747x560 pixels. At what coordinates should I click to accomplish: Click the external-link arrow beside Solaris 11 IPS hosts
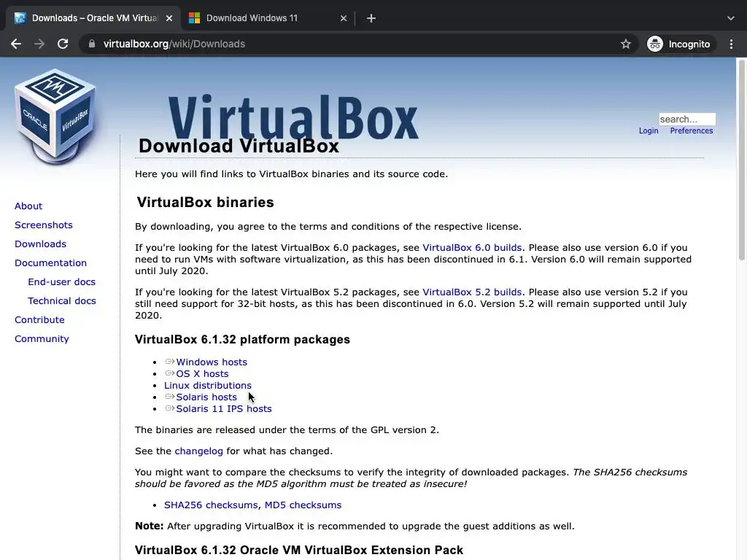(x=169, y=408)
